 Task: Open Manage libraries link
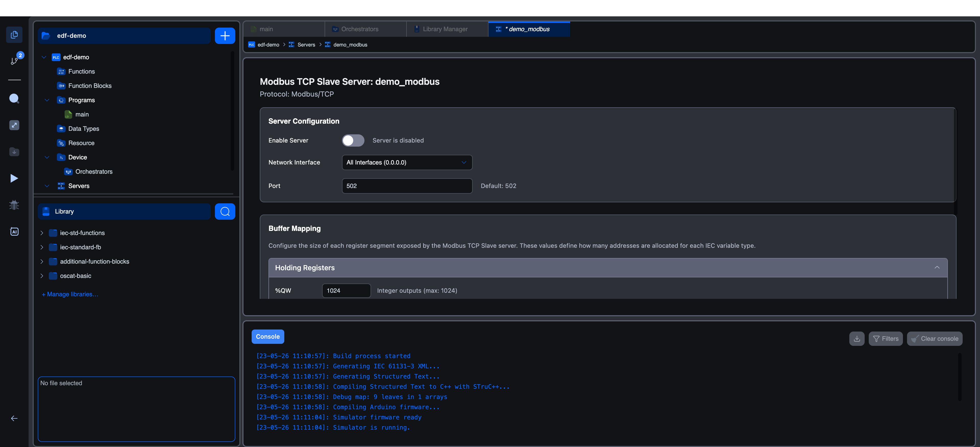(x=70, y=294)
